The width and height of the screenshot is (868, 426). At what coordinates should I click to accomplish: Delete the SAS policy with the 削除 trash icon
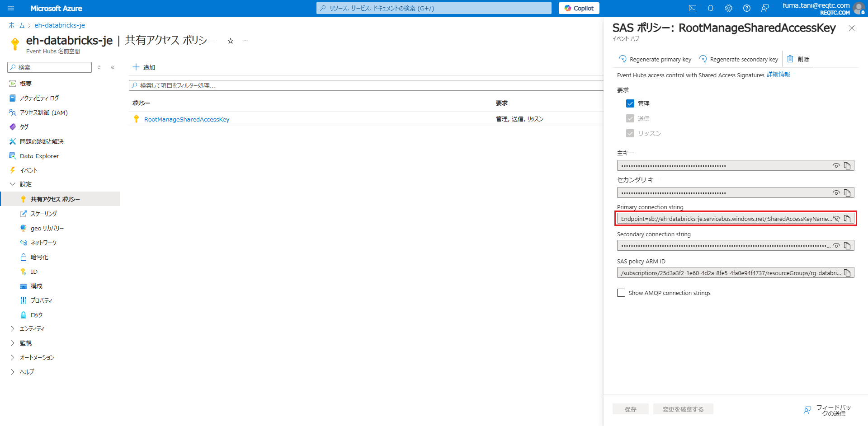797,59
